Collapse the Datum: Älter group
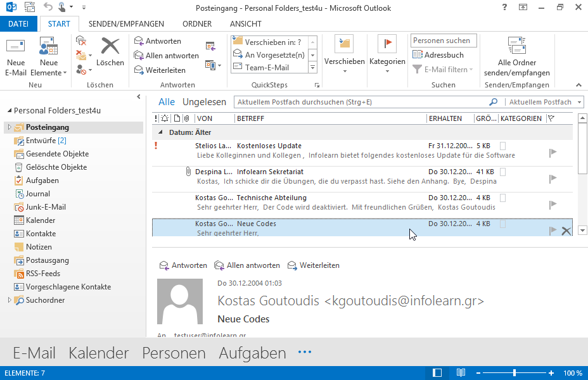This screenshot has width=588, height=380. (160, 132)
